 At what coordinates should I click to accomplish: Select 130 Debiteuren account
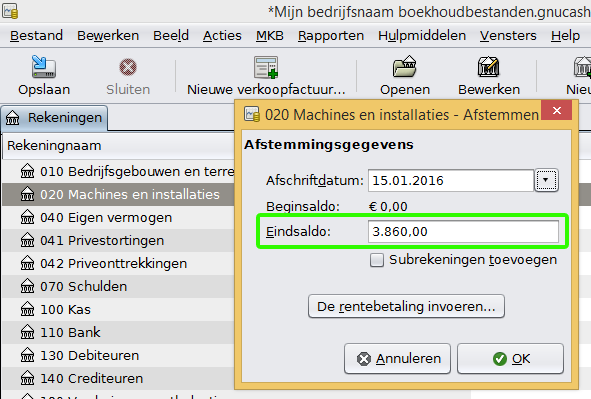(118, 355)
